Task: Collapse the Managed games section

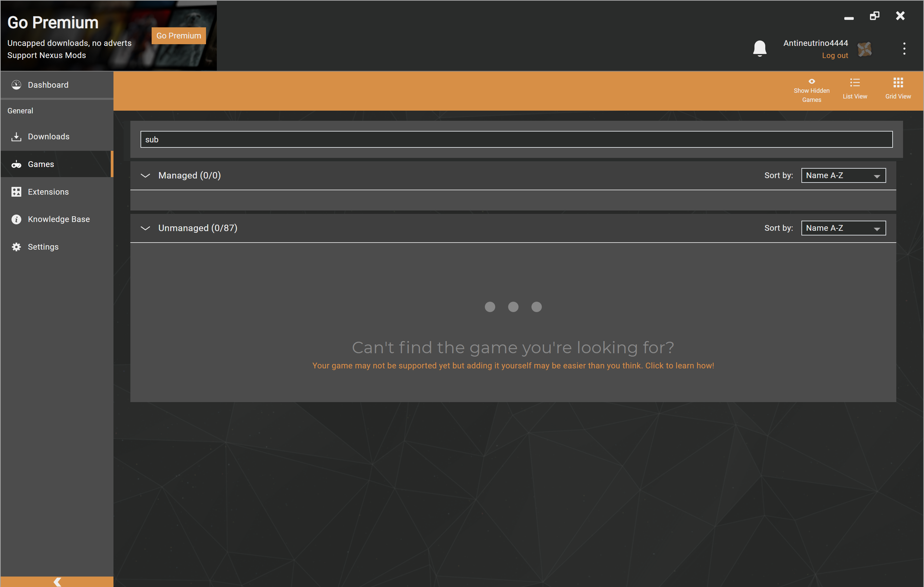Action: (x=145, y=176)
